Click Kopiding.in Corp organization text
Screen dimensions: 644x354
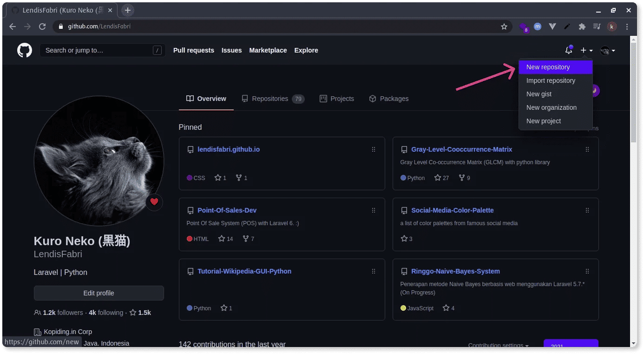pyautogui.click(x=68, y=332)
